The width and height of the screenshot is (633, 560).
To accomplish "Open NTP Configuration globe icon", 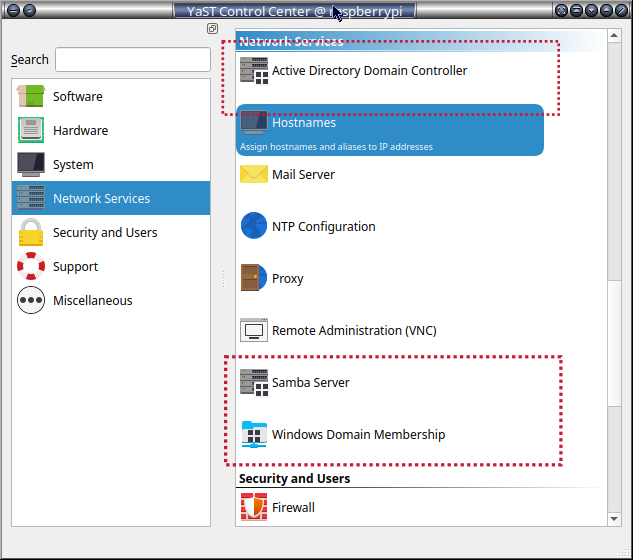I will [x=254, y=226].
